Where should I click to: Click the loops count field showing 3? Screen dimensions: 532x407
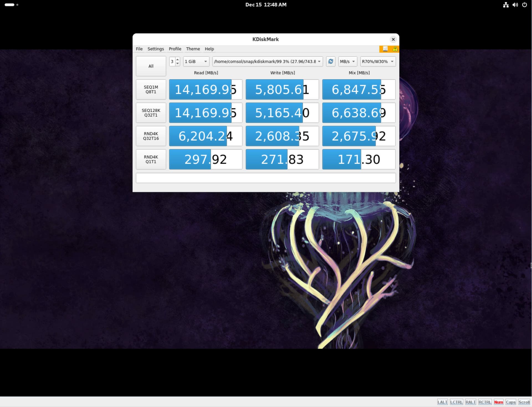coord(172,61)
